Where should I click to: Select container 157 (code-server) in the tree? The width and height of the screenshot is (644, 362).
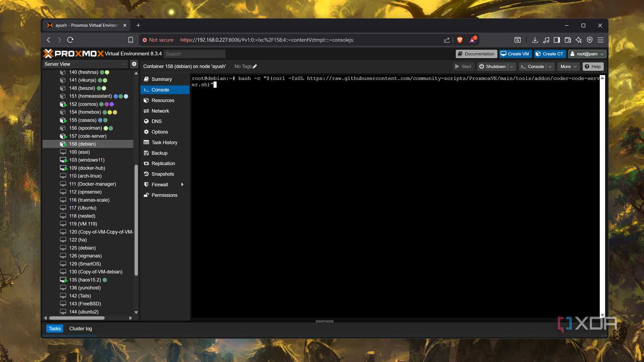click(88, 136)
